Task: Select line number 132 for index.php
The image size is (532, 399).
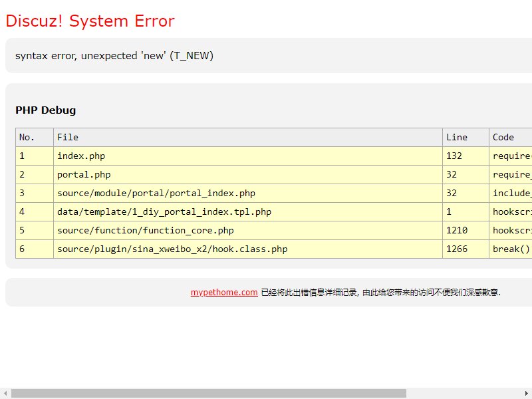Action: (x=454, y=156)
